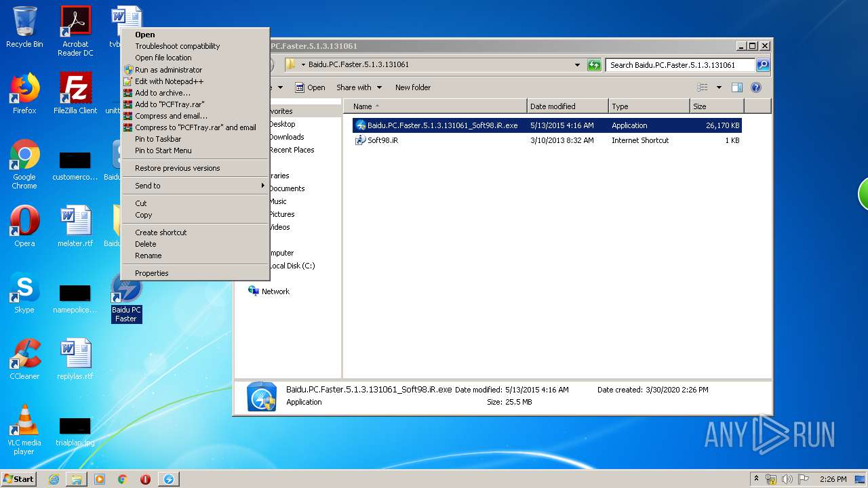Choose Copy in context menu

[x=195, y=215]
